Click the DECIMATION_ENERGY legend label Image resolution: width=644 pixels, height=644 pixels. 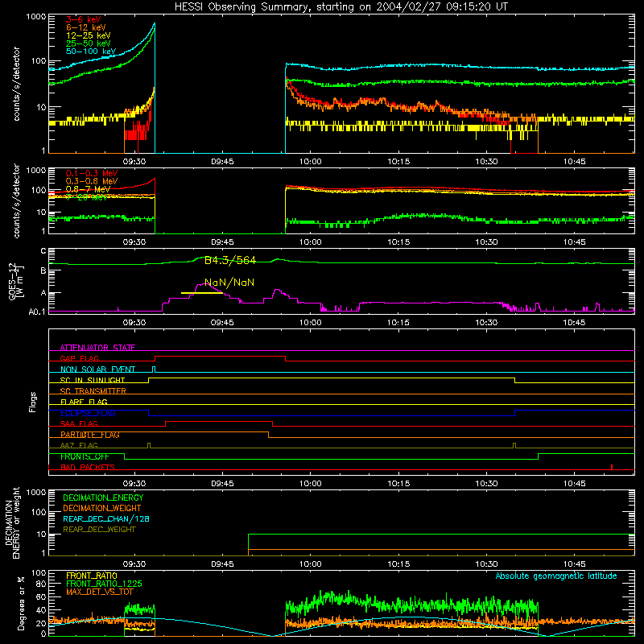tap(103, 497)
